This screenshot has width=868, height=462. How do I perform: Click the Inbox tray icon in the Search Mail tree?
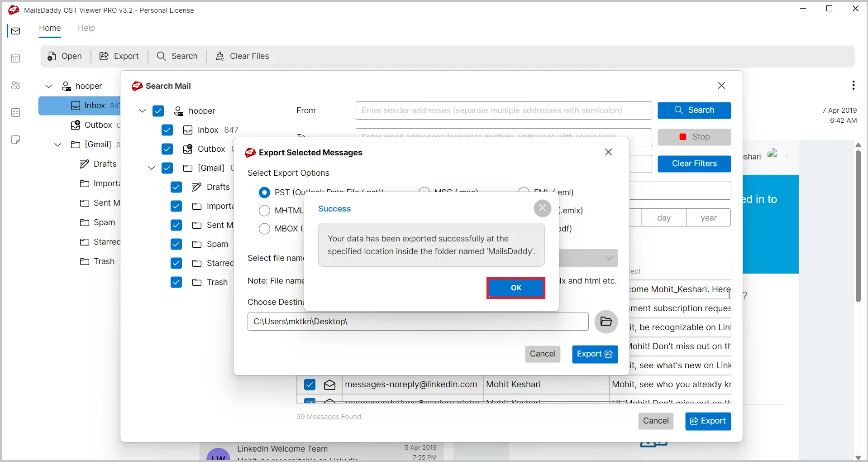point(188,130)
